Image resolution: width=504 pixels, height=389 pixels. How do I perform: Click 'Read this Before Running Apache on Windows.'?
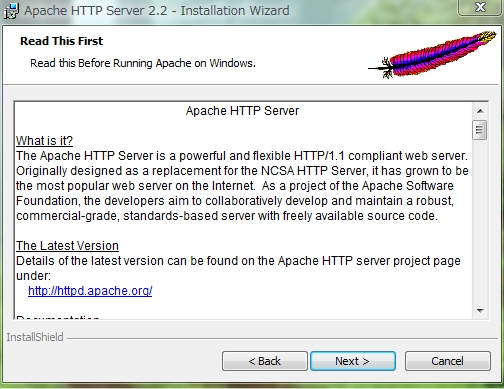pos(143,63)
